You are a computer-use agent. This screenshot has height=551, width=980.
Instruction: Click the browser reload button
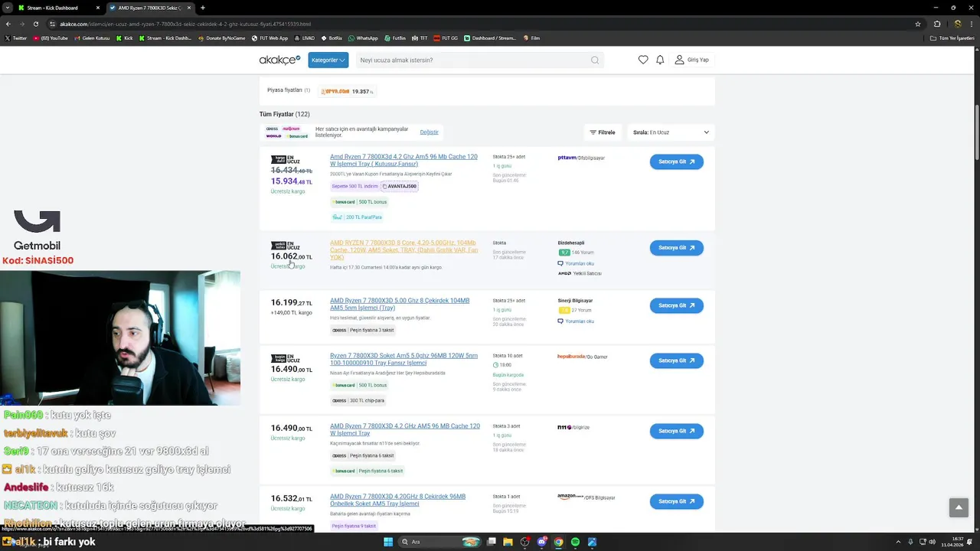(36, 24)
